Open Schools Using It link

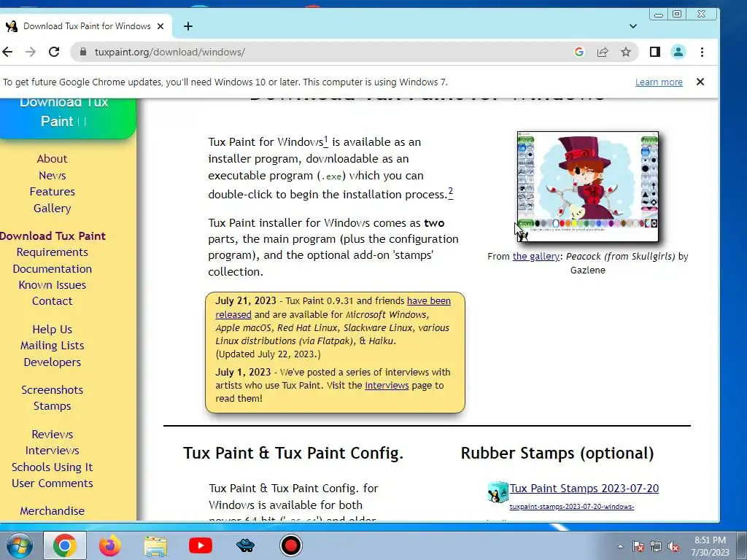[53, 467]
